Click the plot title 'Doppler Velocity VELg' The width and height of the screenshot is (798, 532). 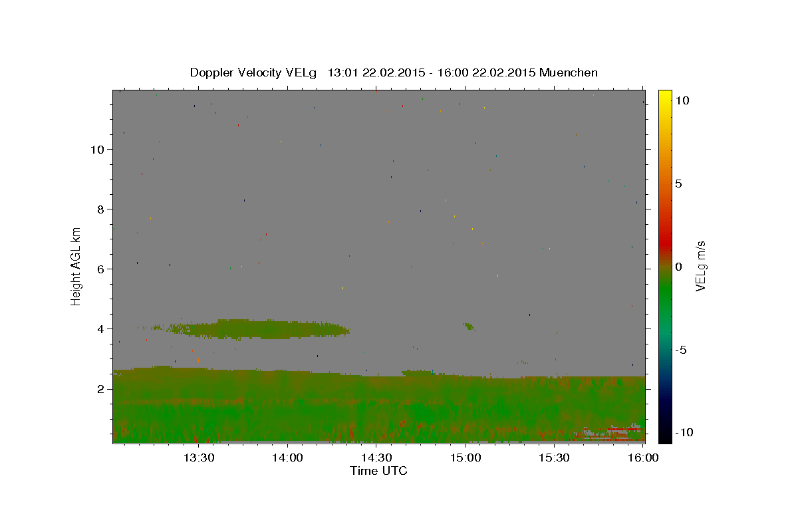(x=253, y=72)
